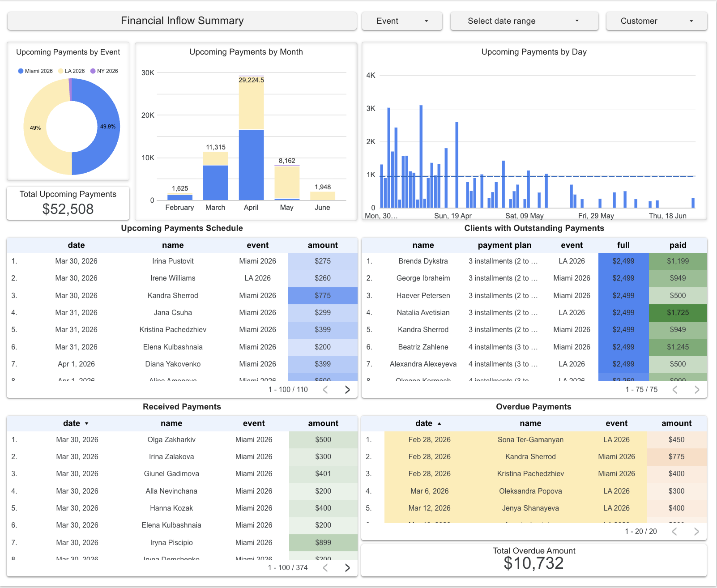717x588 pixels.
Task: Click next page arrow on Received Payments table
Action: point(347,567)
